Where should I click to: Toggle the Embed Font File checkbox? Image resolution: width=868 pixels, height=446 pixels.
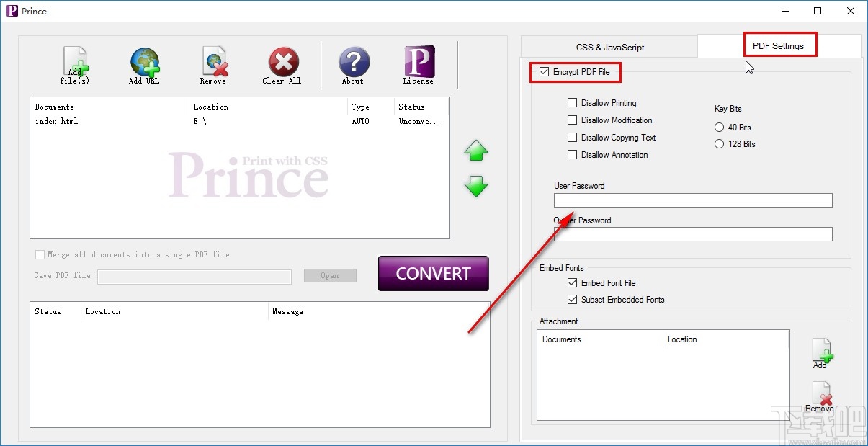click(x=573, y=283)
